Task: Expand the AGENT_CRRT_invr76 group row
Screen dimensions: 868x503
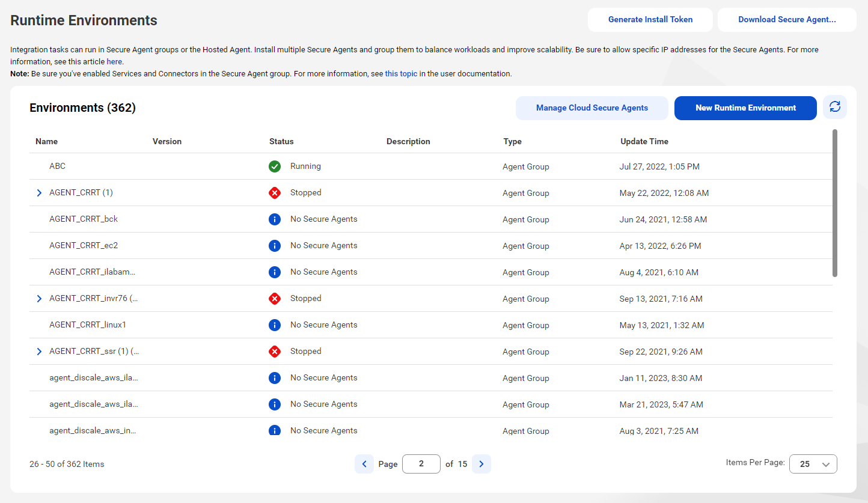Action: point(40,299)
